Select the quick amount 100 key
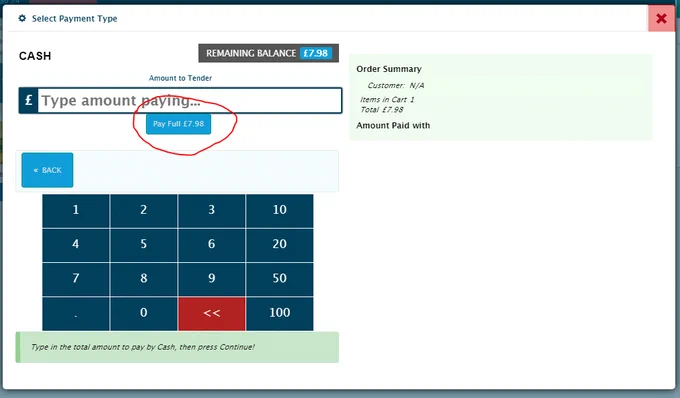680x398 pixels. click(x=280, y=313)
